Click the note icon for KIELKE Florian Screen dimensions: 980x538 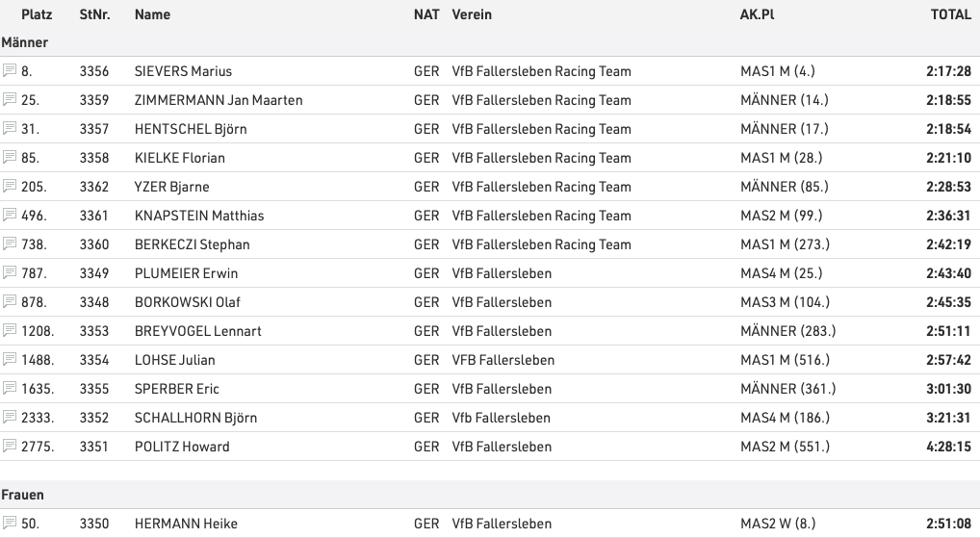point(10,158)
